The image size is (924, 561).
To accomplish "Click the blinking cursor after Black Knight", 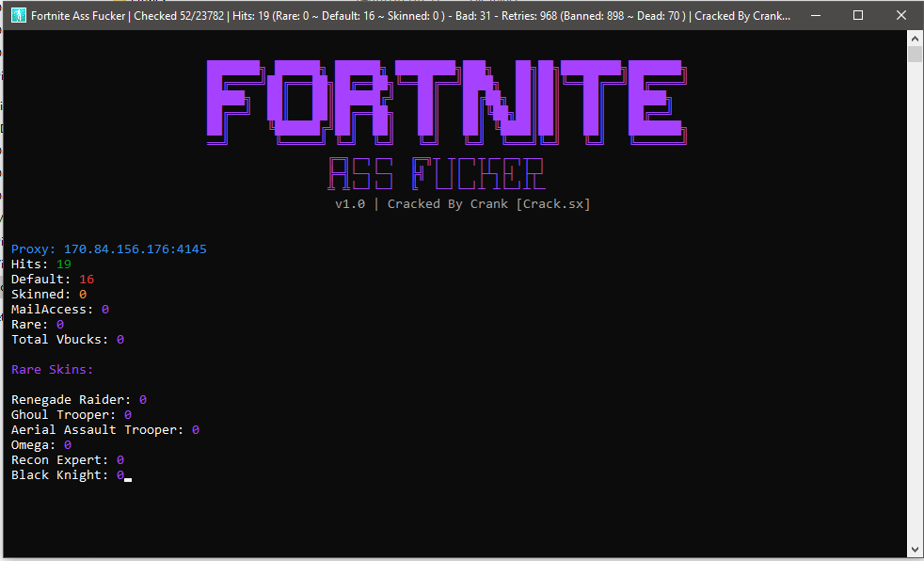I will click(128, 480).
